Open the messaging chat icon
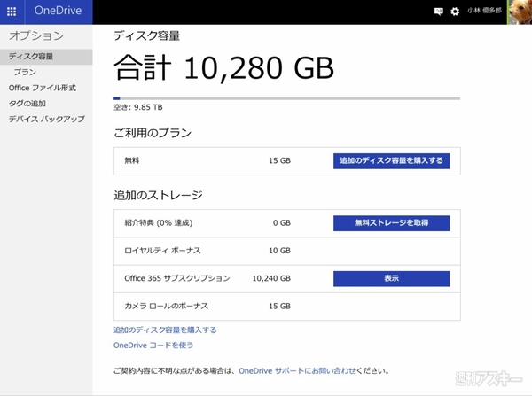 tap(438, 12)
